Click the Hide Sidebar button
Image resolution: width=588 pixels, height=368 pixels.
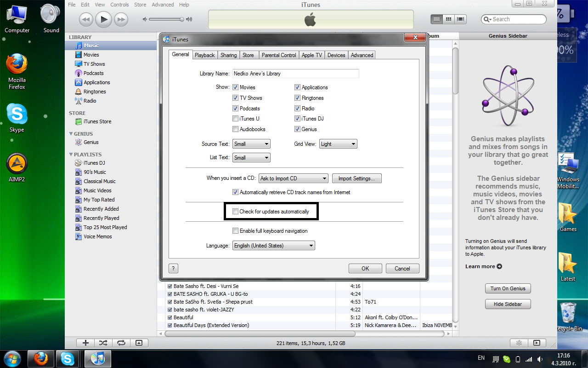(x=508, y=304)
